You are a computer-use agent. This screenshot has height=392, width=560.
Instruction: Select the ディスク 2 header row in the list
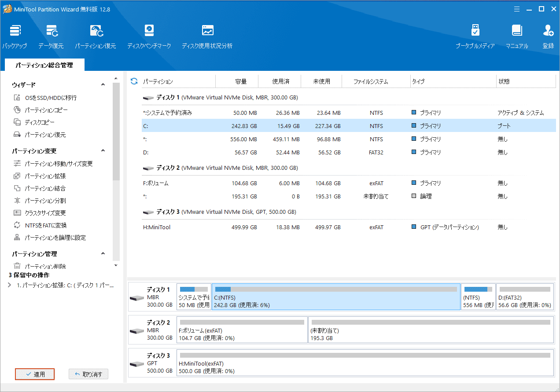coord(349,168)
